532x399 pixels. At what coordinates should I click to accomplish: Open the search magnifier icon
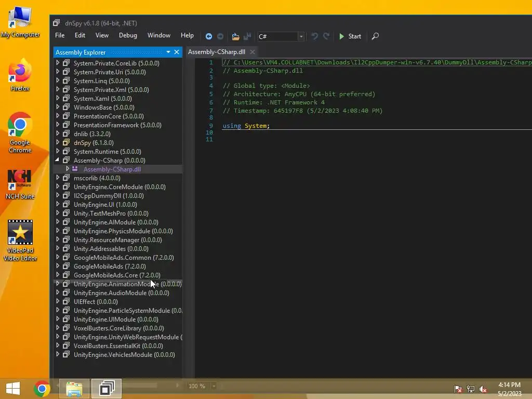(x=375, y=36)
